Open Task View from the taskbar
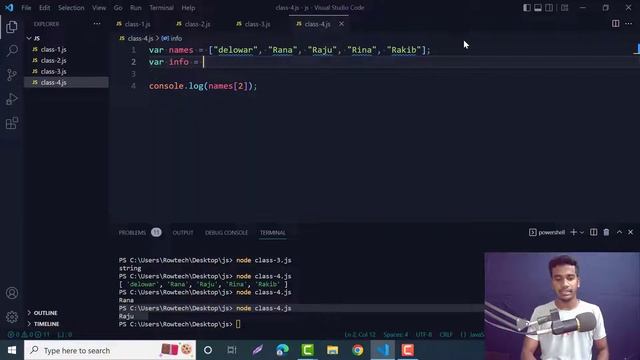This screenshot has height=360, width=640. click(x=232, y=350)
